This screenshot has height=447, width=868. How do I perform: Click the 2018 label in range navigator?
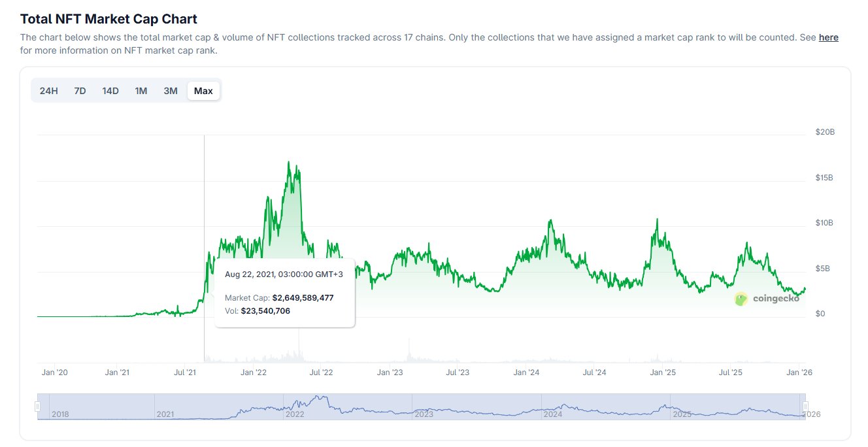(60, 414)
